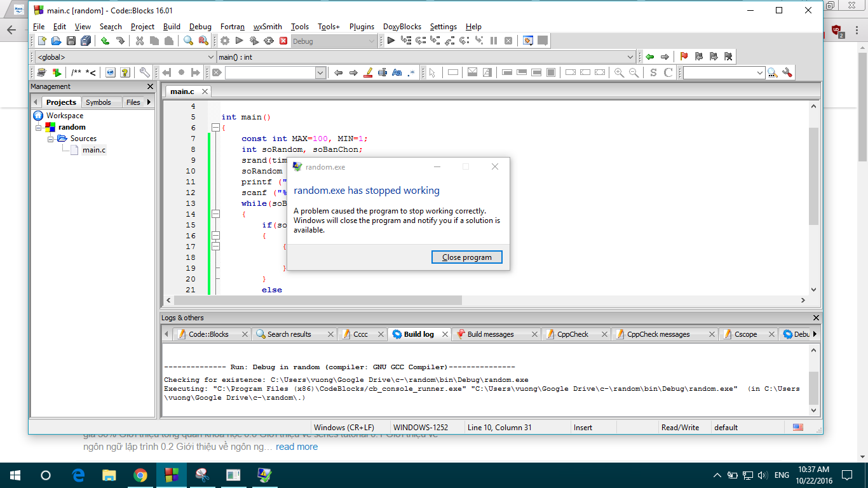
Task: Select main.c in the project tree
Action: tap(93, 150)
